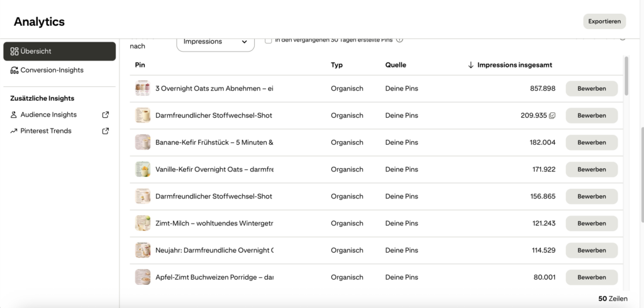Click the Audience Insights person icon
The height and width of the screenshot is (308, 644).
pos(14,115)
